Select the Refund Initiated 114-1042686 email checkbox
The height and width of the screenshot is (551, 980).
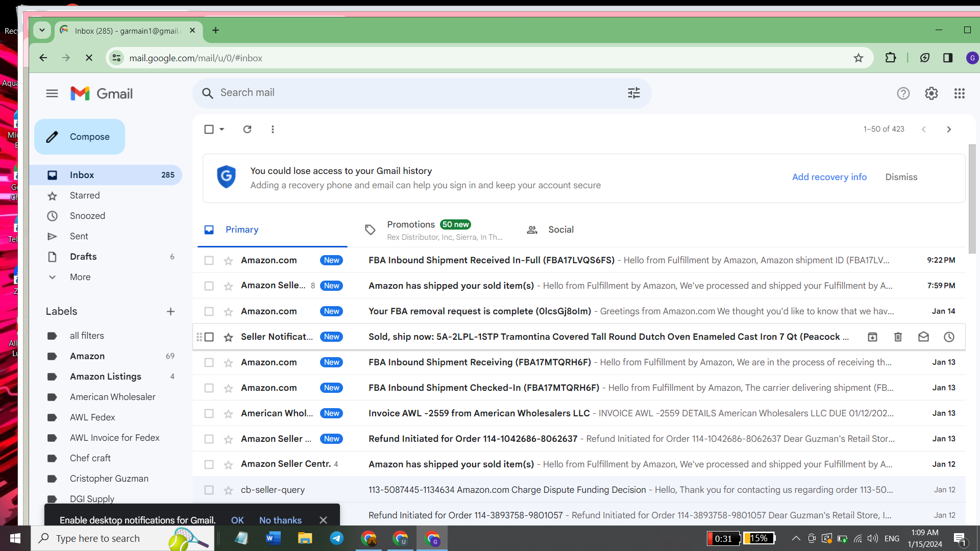tap(209, 439)
